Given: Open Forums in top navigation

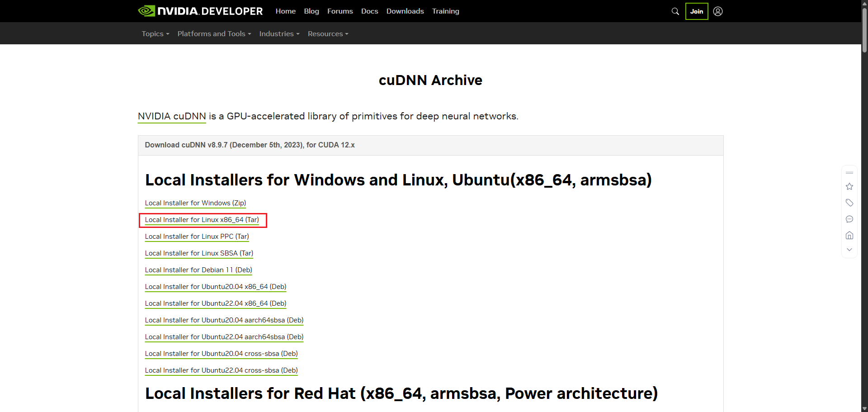Looking at the screenshot, I should (340, 11).
